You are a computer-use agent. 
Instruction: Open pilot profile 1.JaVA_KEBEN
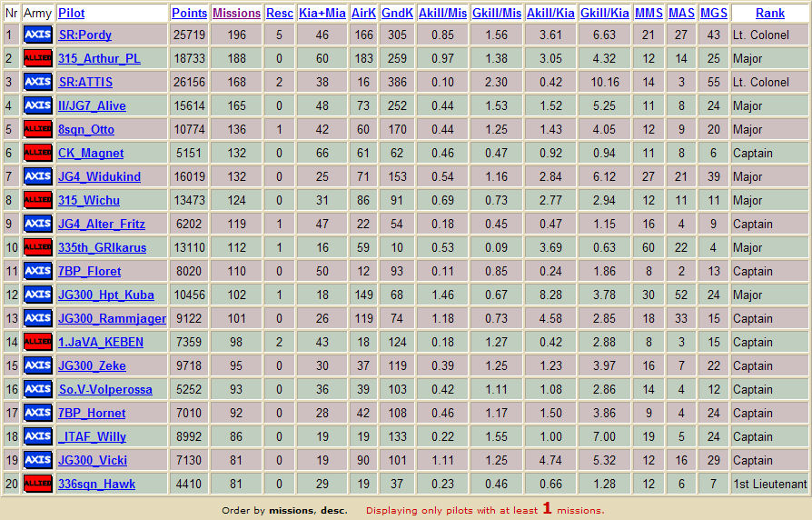point(101,342)
